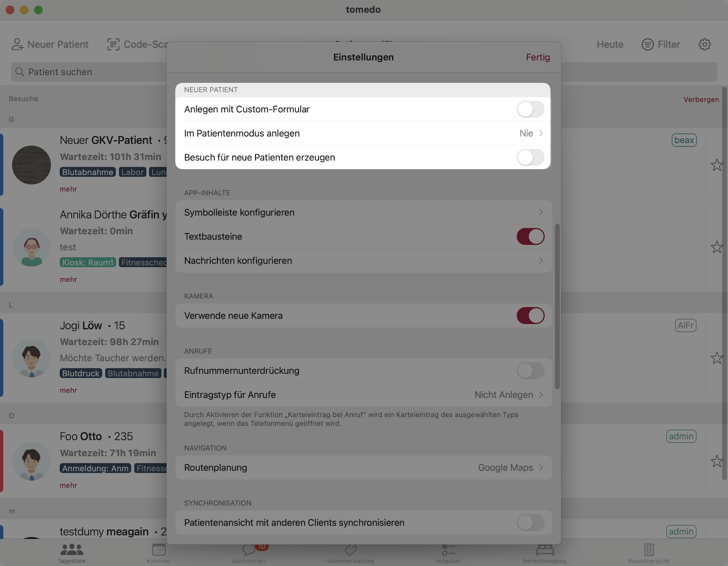Open the settings gear icon in toolbar
Screen dimensions: 728x566
705,44
